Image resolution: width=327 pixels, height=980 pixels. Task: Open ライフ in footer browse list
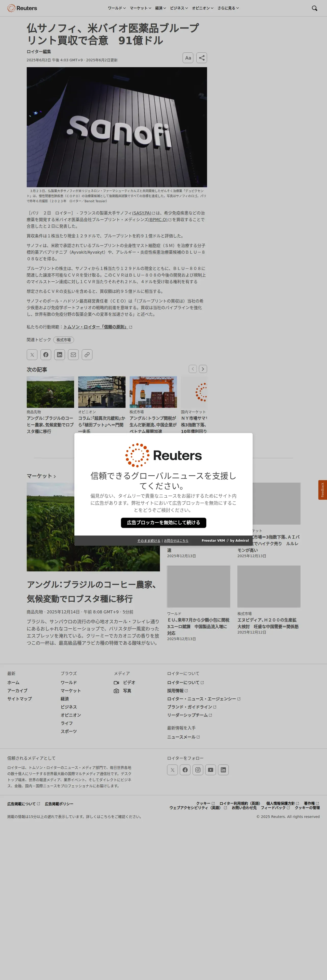point(67,723)
